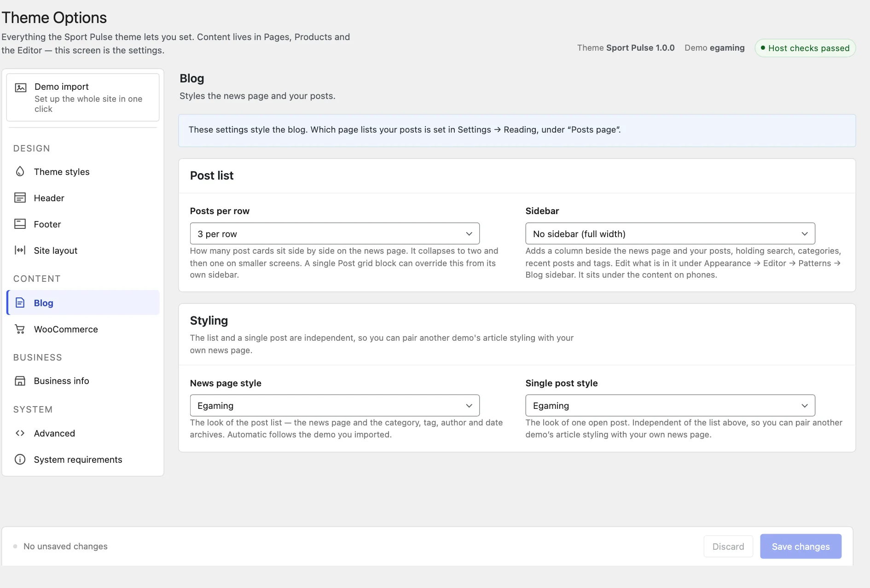The image size is (870, 588).
Task: Click the 'Sport Pulse 1.0.0' theme text
Action: coord(640,47)
